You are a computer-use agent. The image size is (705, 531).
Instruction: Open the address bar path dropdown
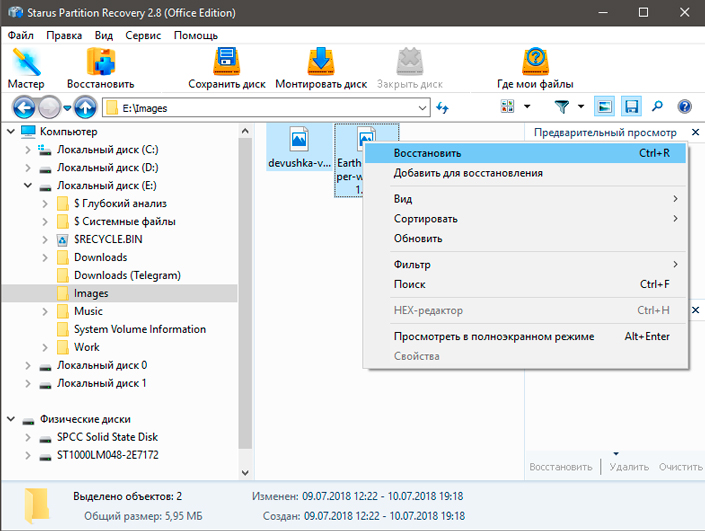tap(424, 107)
